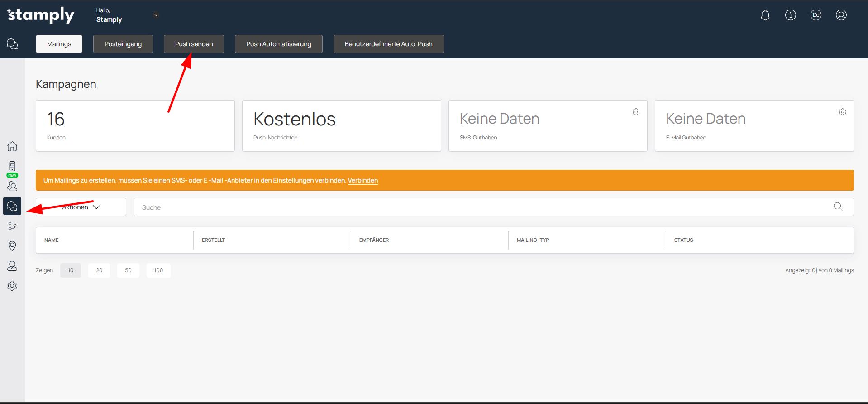This screenshot has height=404, width=868.
Task: Open the notifications bell icon
Action: pos(765,15)
